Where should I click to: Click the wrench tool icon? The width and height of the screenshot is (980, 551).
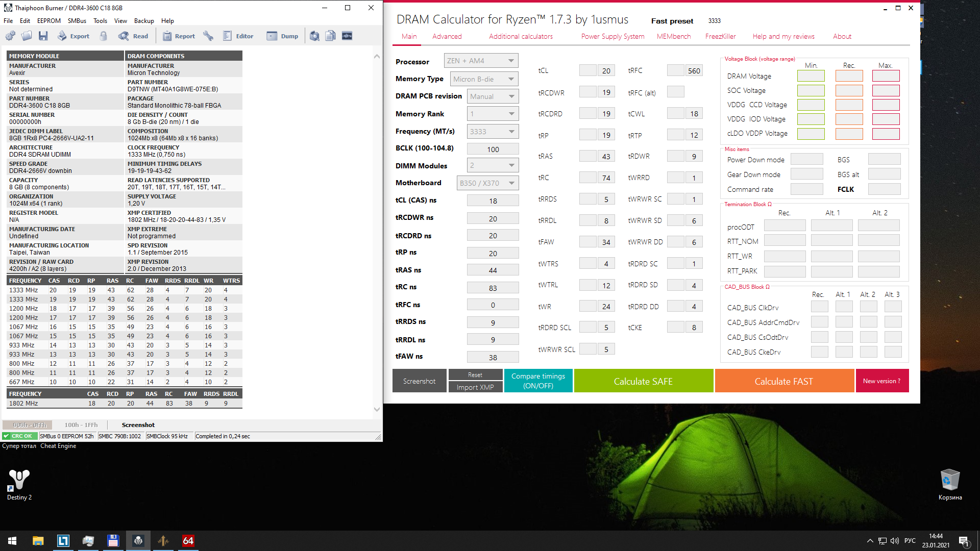click(208, 36)
